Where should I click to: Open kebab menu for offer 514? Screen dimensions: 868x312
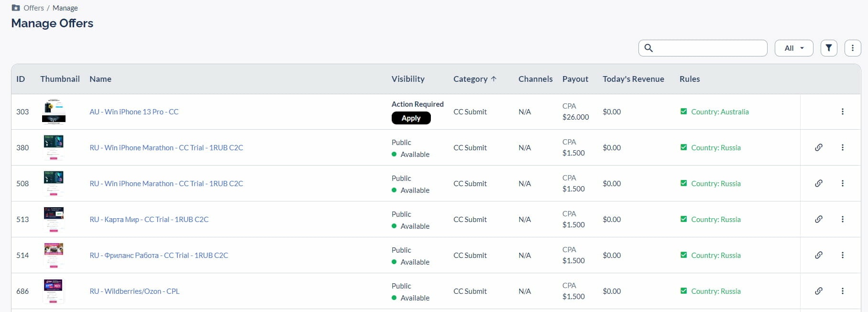(842, 255)
